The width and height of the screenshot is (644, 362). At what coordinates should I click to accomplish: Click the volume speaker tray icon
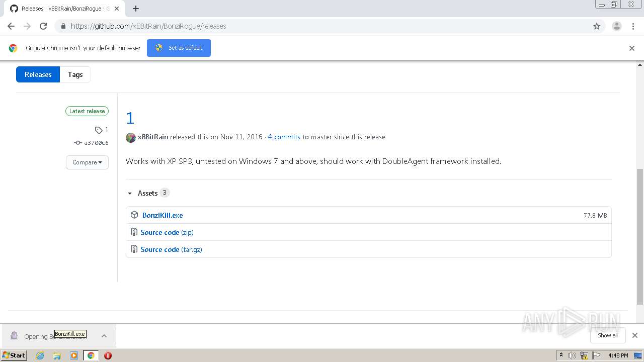[572, 355]
